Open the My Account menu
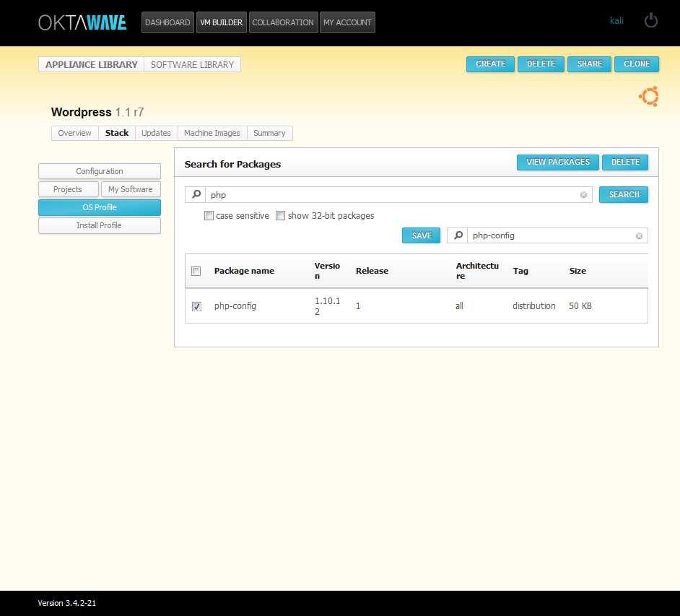Image resolution: width=680 pixels, height=616 pixels. 347,22
